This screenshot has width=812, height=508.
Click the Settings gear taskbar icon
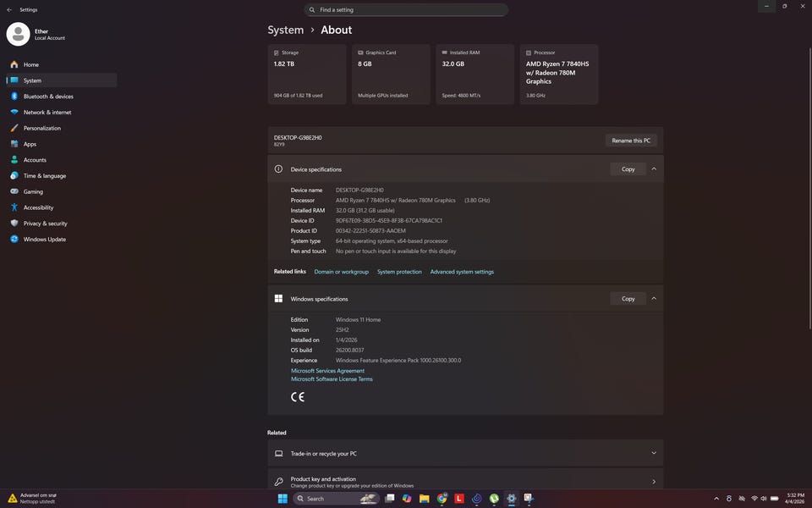(x=511, y=499)
